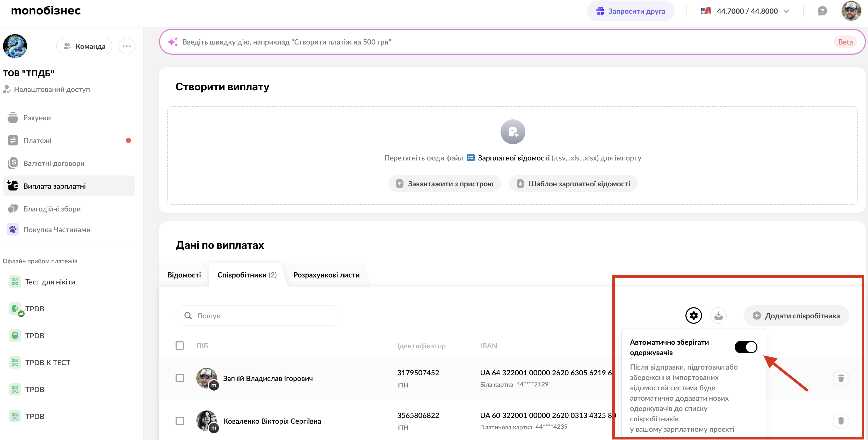Click the monoбізнес logo

(46, 11)
